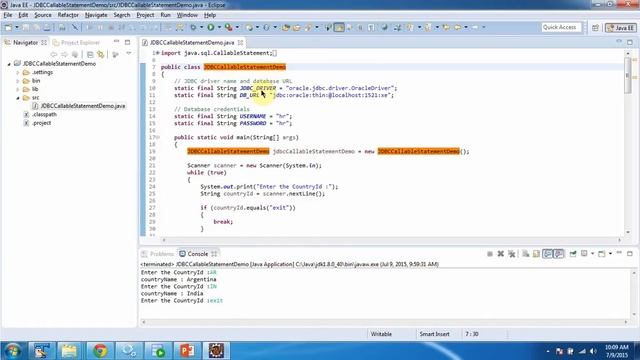Toggle Show Console When Standard Error Changes
Screen dimensions: 640x360
558,254
